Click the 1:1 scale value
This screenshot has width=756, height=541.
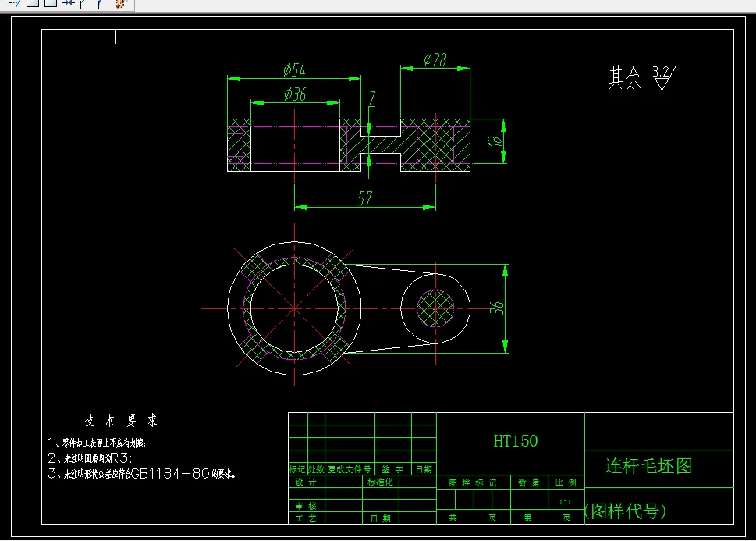(565, 502)
